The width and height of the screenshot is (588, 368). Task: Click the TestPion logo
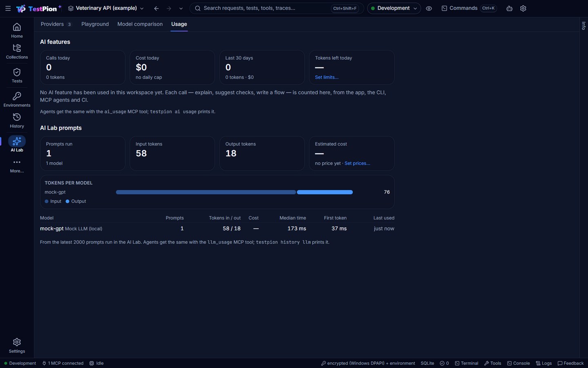pyautogui.click(x=39, y=8)
